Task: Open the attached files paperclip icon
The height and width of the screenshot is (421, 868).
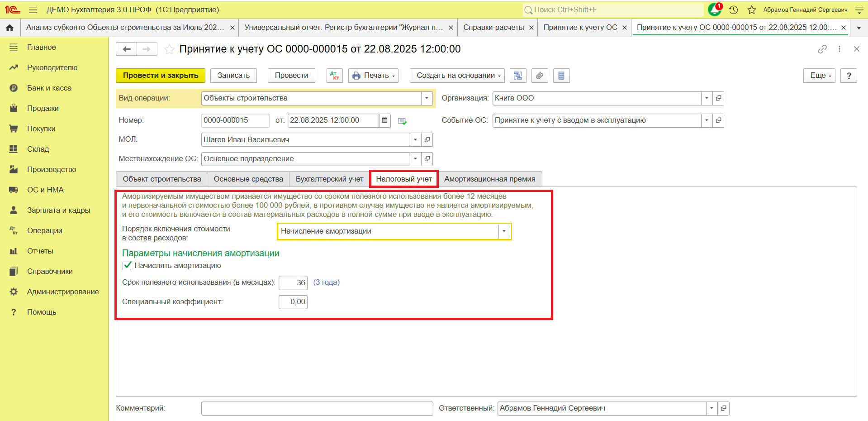Action: 540,76
